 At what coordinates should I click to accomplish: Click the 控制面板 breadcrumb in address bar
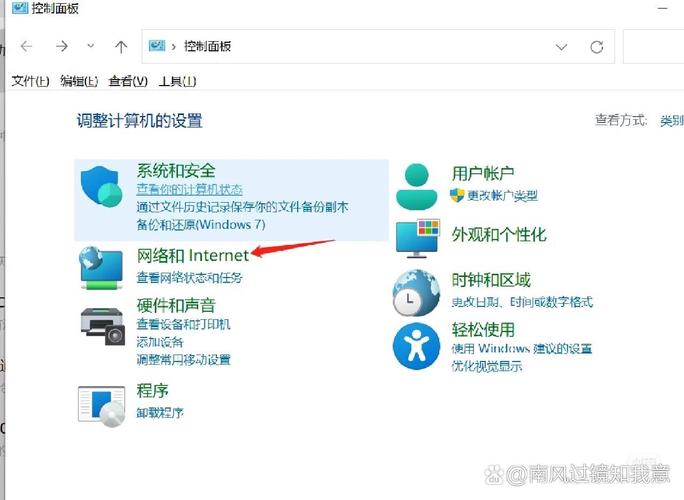(207, 46)
